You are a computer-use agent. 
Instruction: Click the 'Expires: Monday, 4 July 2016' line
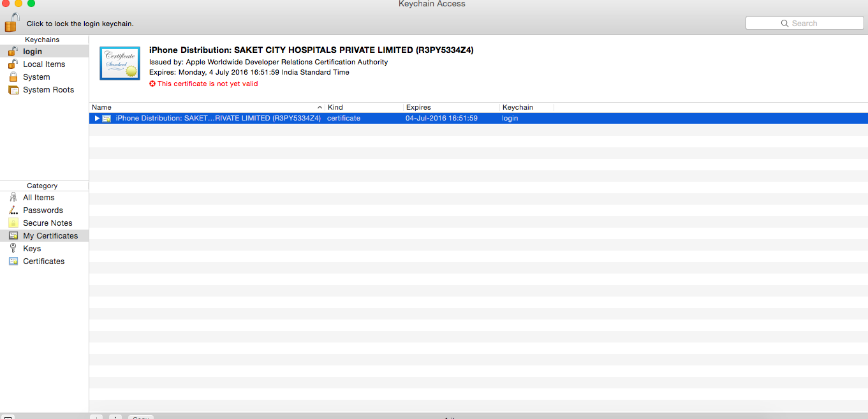[249, 72]
